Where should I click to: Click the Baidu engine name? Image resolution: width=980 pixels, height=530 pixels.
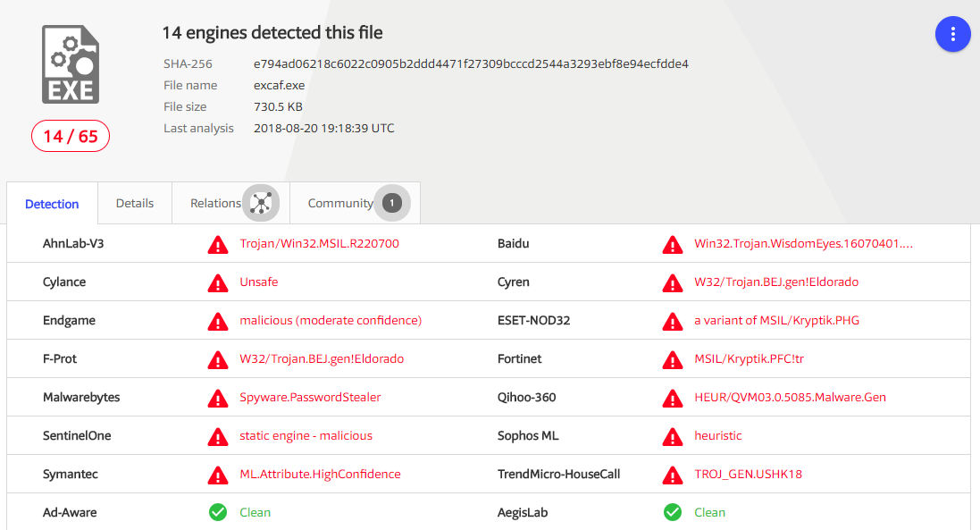[x=513, y=244]
